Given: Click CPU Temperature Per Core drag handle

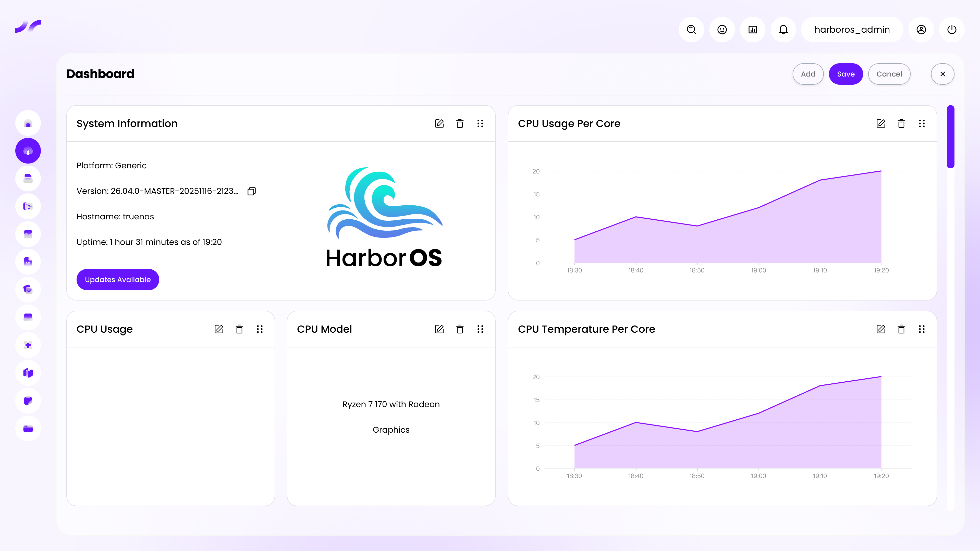Looking at the screenshot, I should tap(921, 329).
